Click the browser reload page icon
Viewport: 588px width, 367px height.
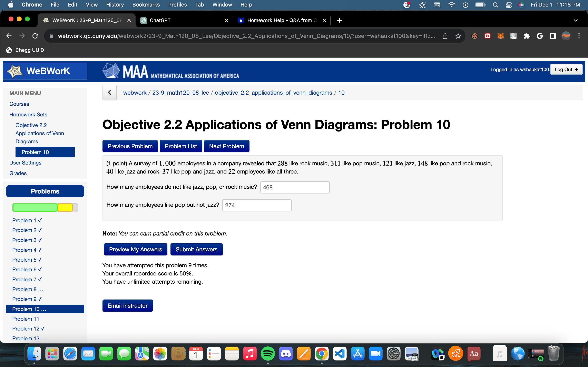[35, 36]
